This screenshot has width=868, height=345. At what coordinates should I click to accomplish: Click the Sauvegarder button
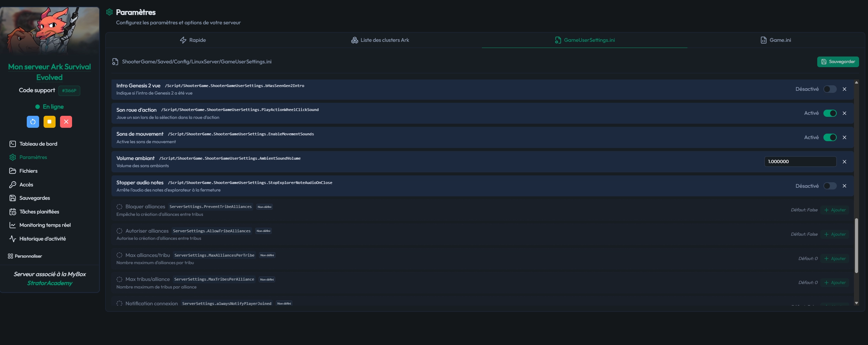[837, 62]
